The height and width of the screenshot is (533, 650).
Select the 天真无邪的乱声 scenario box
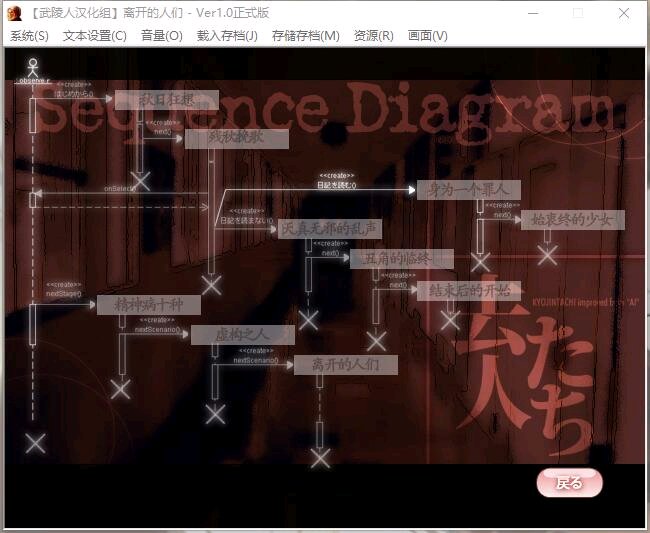330,229
